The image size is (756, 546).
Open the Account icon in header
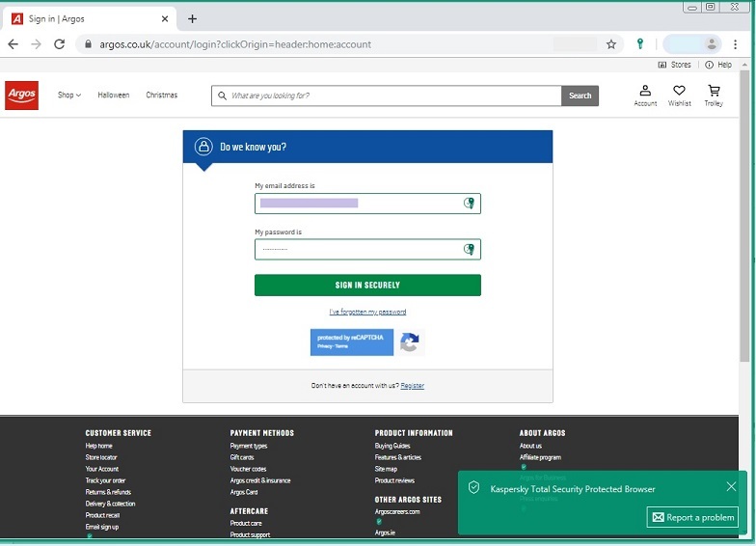(645, 96)
